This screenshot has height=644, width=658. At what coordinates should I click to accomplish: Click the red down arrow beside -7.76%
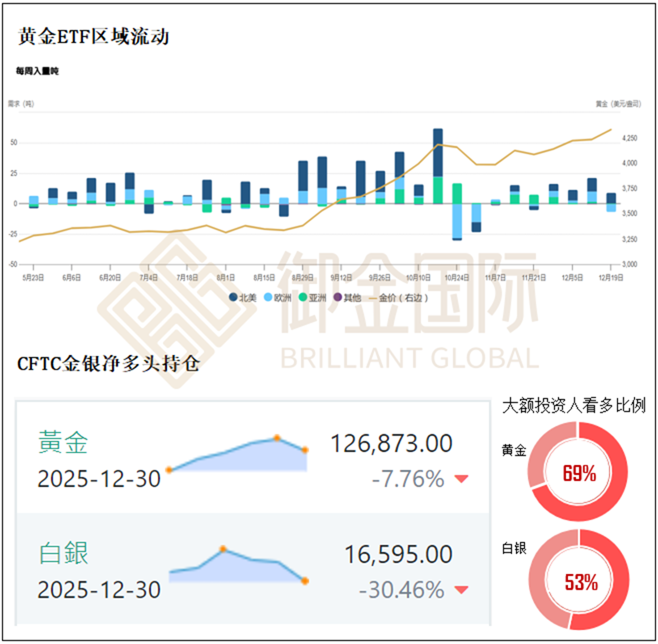click(461, 479)
